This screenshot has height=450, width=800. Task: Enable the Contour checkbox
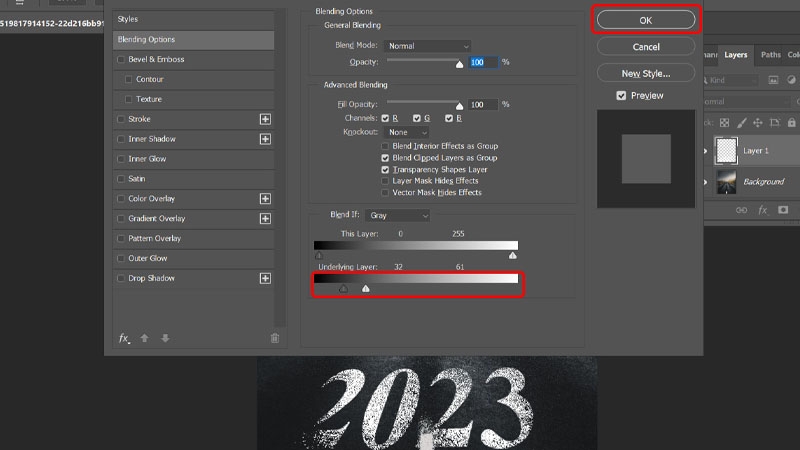point(129,80)
